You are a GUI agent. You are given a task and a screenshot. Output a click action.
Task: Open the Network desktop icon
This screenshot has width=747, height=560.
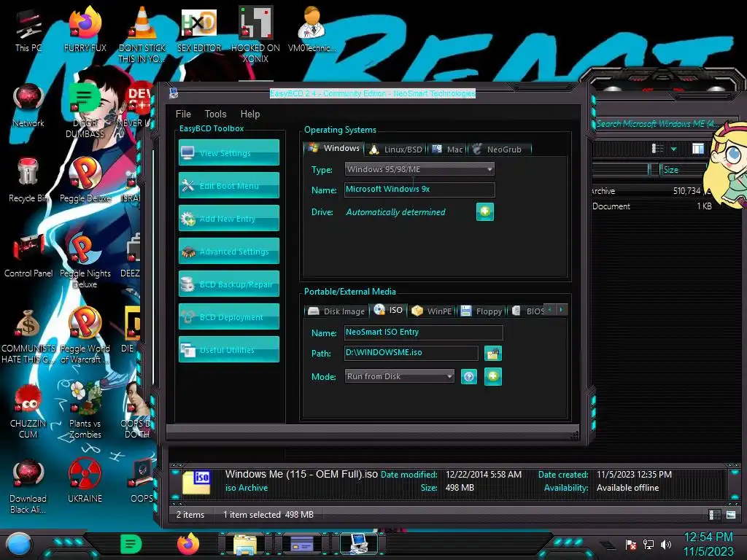coord(28,105)
